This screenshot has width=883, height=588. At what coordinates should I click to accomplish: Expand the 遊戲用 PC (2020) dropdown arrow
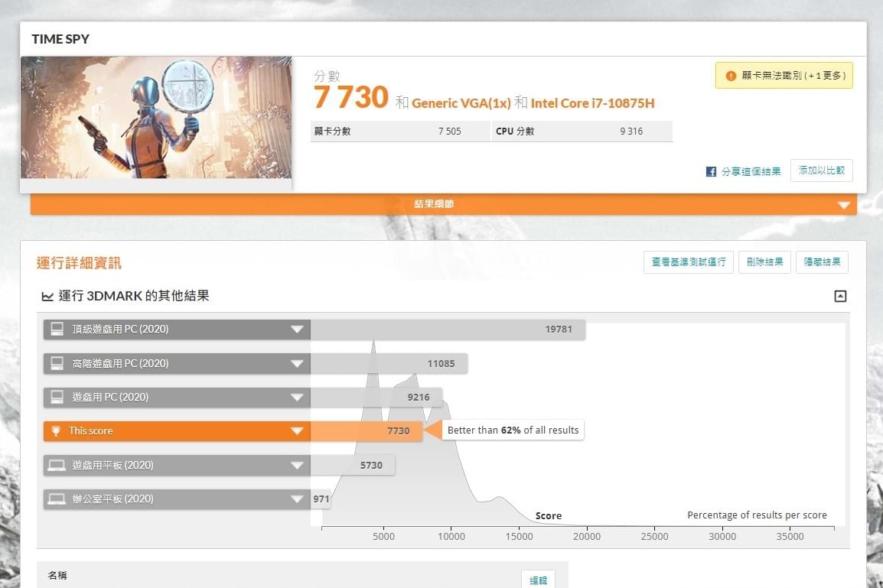pos(298,398)
